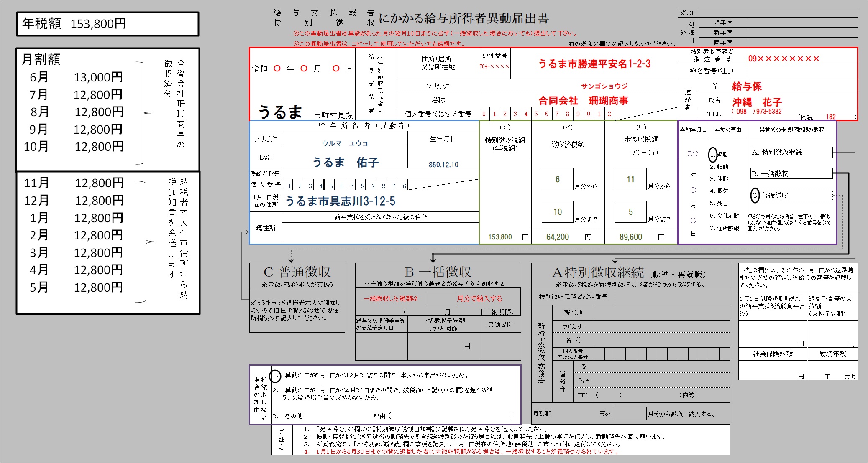Click the end month box showing 10
This screenshot has width=868, height=463.
point(557,212)
